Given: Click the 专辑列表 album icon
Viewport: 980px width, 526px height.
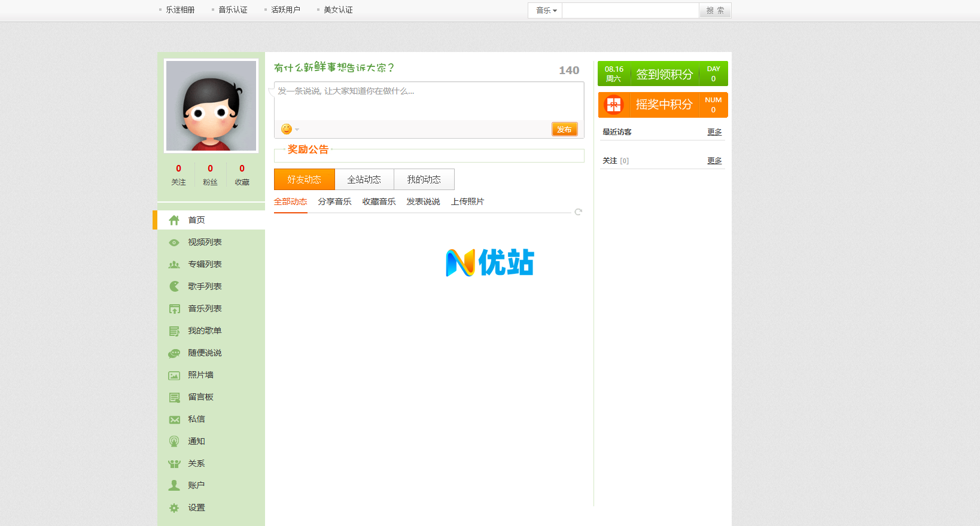Looking at the screenshot, I should 174,265.
